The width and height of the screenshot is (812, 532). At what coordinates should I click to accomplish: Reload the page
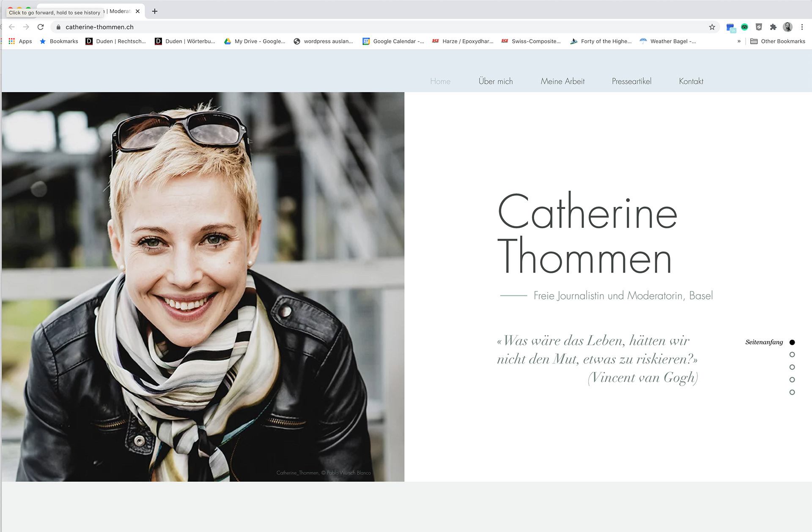[41, 27]
